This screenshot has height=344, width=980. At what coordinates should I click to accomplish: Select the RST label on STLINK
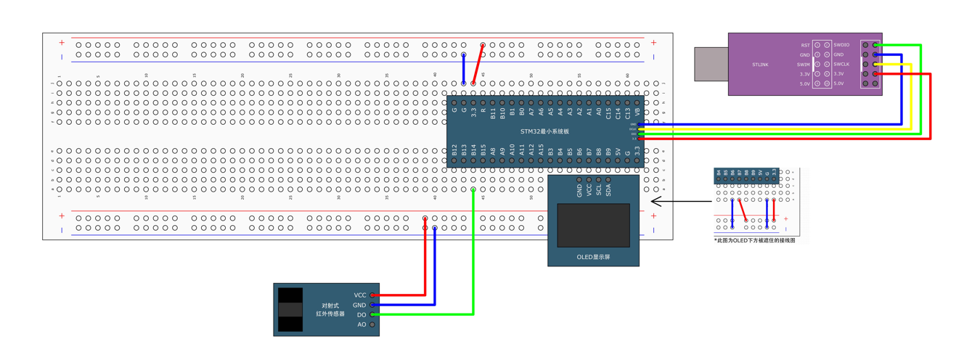[x=805, y=45]
